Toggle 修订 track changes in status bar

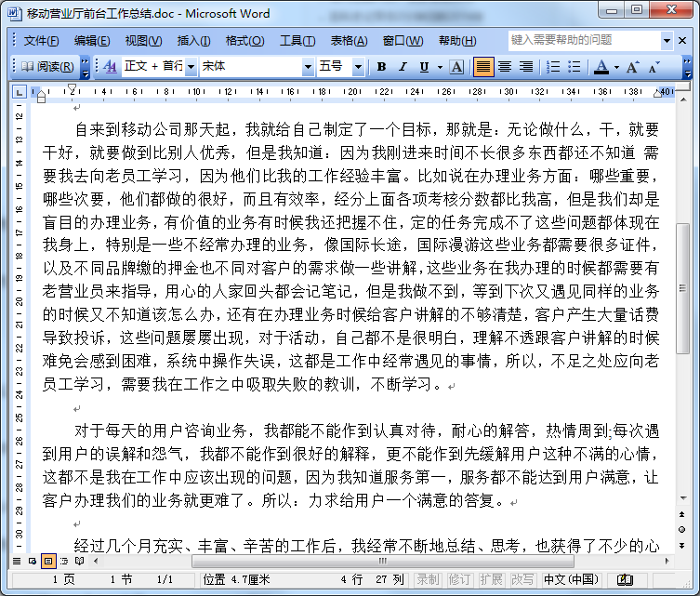pyautogui.click(x=459, y=579)
